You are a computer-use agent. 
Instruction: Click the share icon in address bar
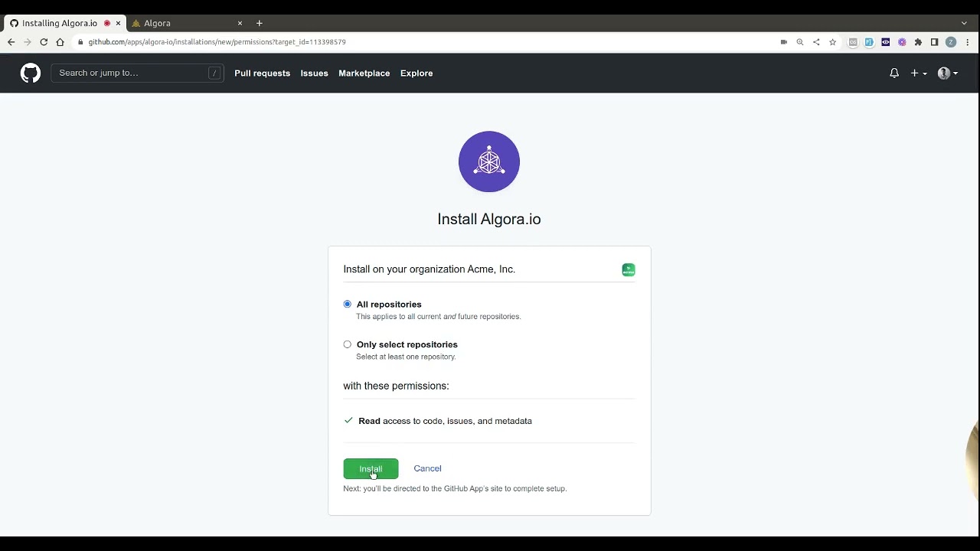tap(816, 42)
